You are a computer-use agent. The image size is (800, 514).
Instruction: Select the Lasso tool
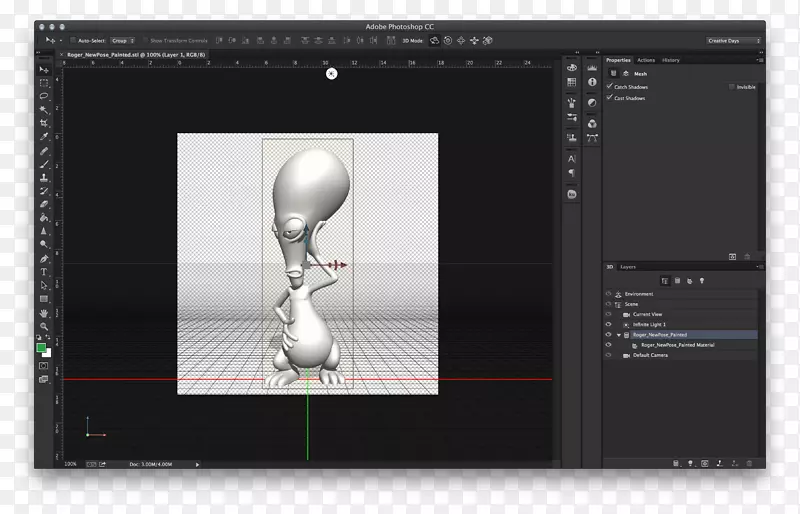[44, 96]
